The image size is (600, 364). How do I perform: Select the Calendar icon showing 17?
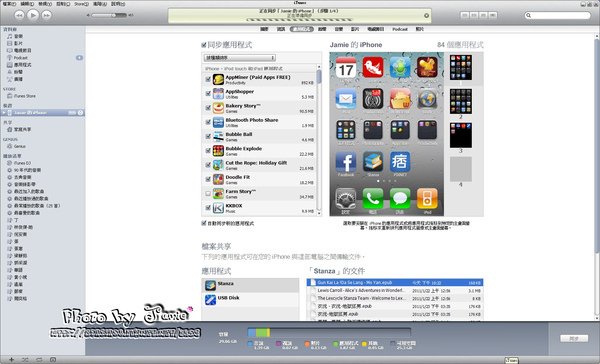point(346,67)
